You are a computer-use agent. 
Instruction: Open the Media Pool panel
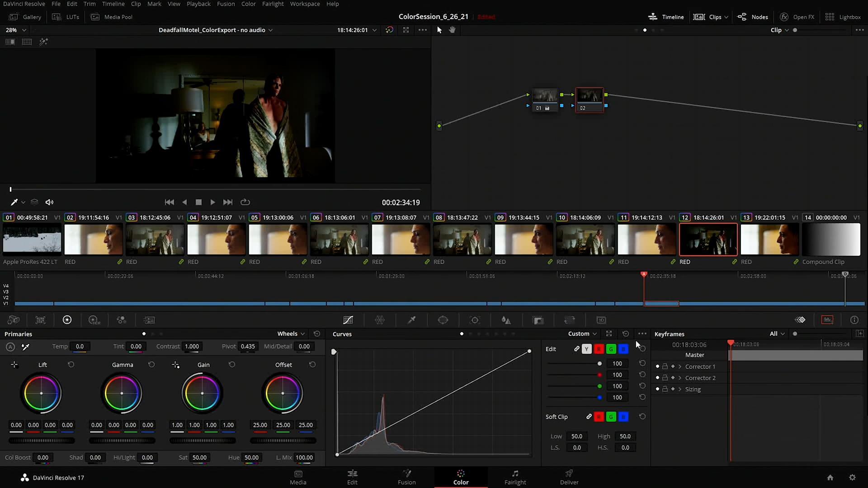pyautogui.click(x=112, y=17)
